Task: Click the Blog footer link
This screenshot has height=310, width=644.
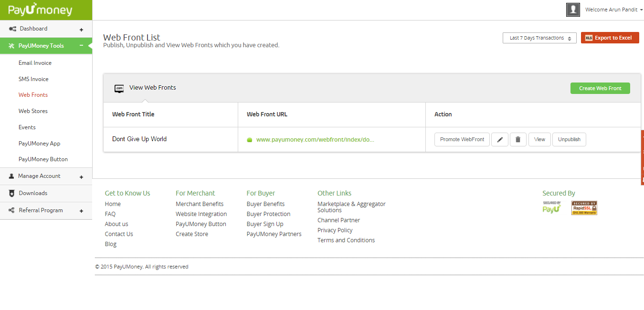Action: [111, 244]
